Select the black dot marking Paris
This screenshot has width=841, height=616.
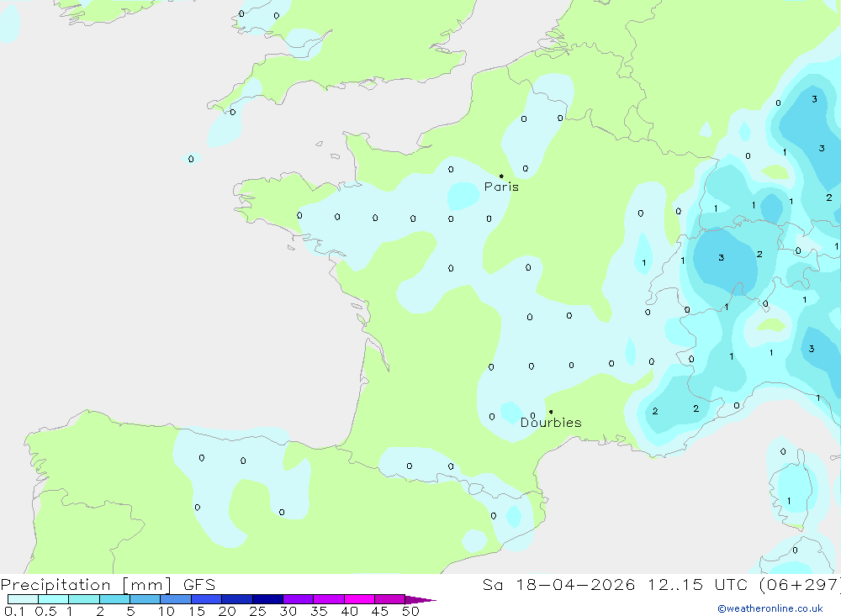coord(501,176)
